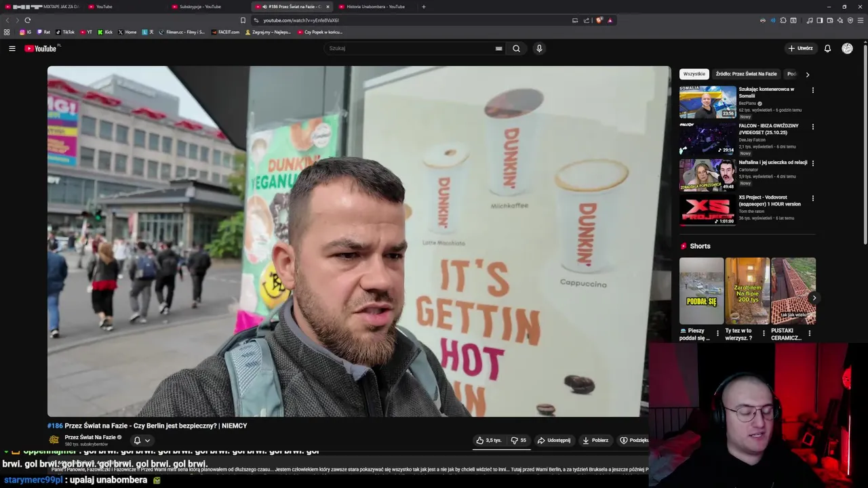Open Naftalina i jej ucieczka video thumbnail
868x488 pixels.
click(707, 175)
